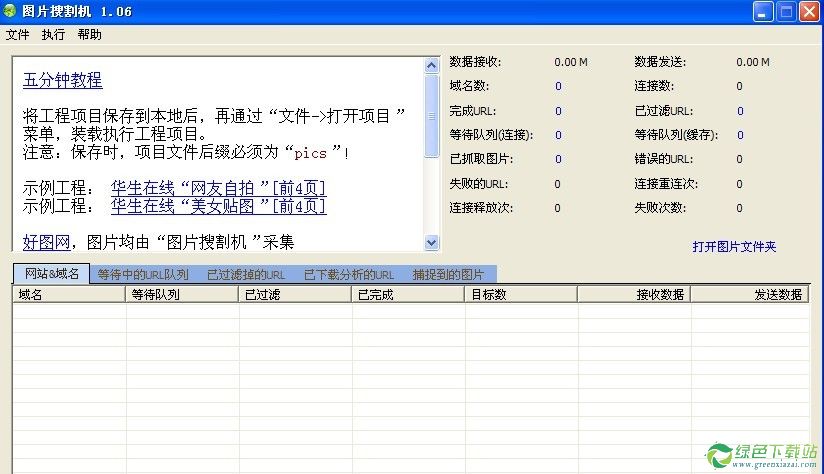Switch to the 已下载分析的URL tab
Screen dimensions: 824x474
click(x=348, y=274)
